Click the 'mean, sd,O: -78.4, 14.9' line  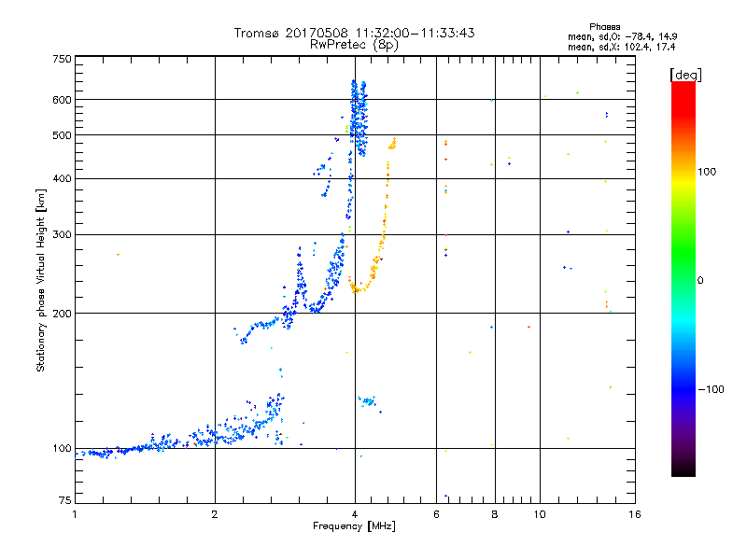(x=622, y=36)
